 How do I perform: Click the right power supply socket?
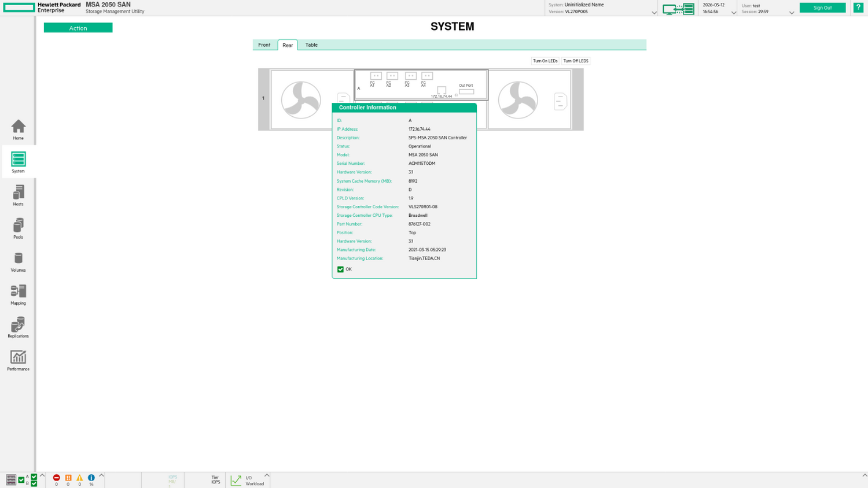tap(560, 101)
